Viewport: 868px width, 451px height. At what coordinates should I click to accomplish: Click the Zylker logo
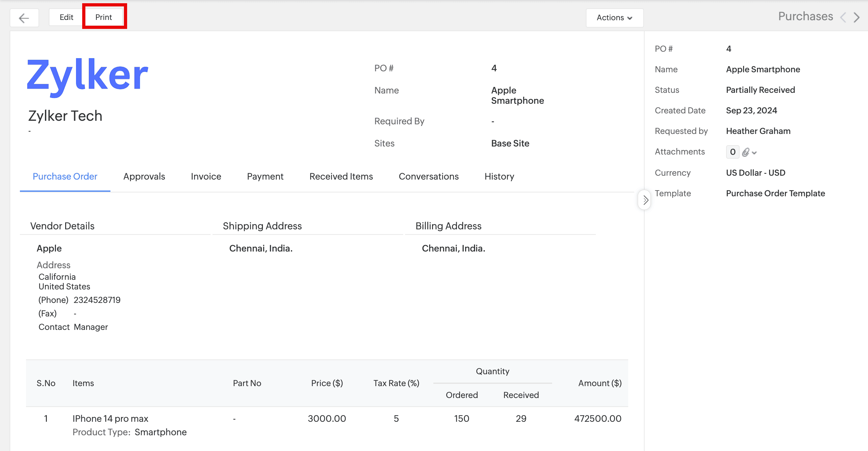coord(87,76)
